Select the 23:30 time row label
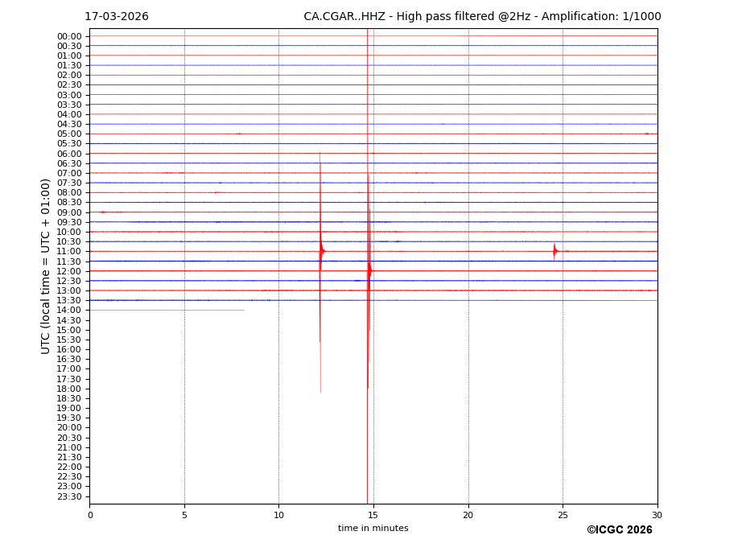Screen dimensions: 746x560 69,496
